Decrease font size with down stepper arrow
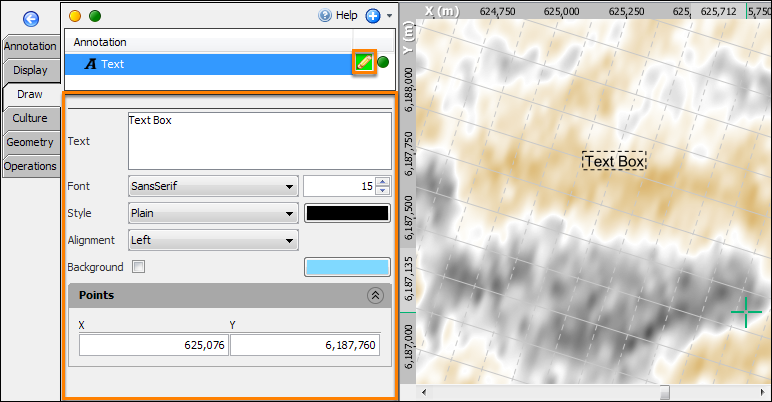 point(383,191)
